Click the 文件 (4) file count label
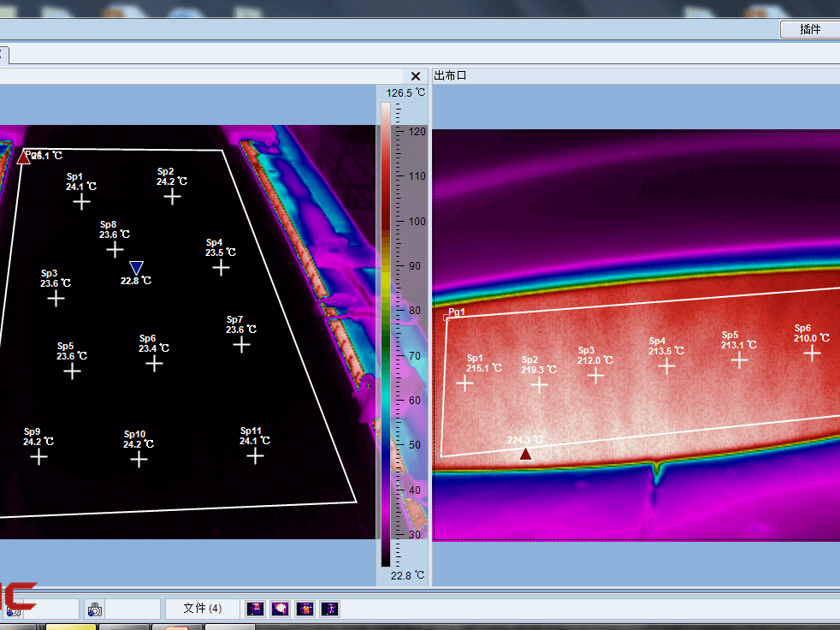The height and width of the screenshot is (630, 840). pyautogui.click(x=202, y=608)
